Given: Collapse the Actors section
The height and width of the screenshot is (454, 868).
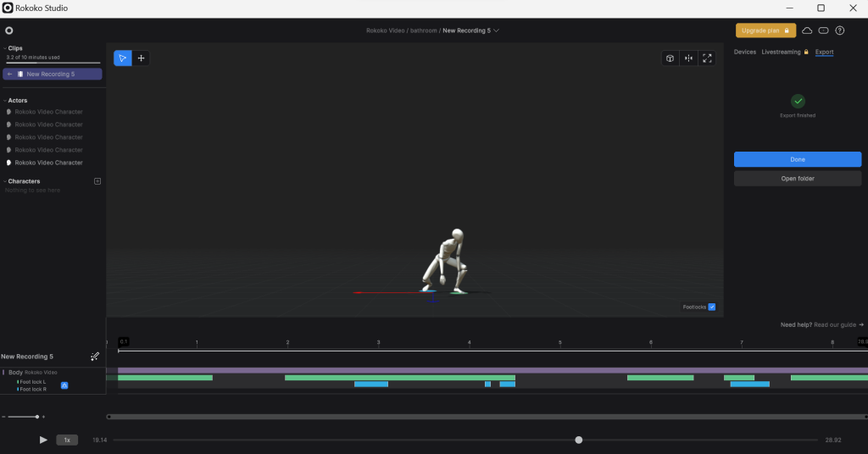Looking at the screenshot, I should 5,101.
